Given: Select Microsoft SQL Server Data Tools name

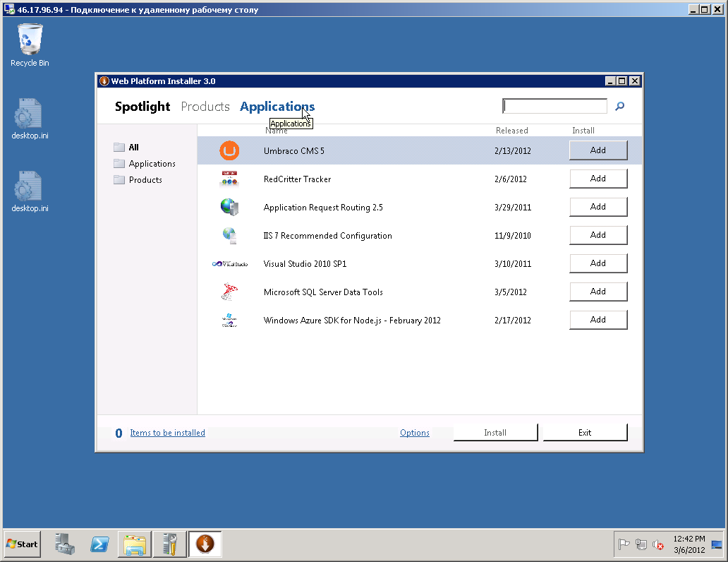Looking at the screenshot, I should (323, 292).
